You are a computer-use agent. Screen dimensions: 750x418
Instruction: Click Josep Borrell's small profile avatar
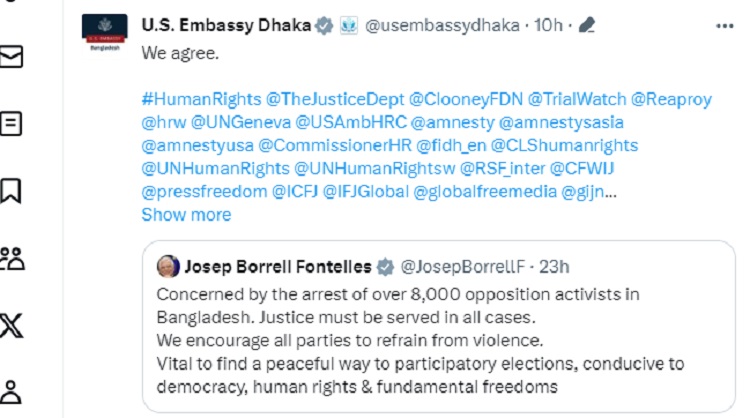(169, 266)
